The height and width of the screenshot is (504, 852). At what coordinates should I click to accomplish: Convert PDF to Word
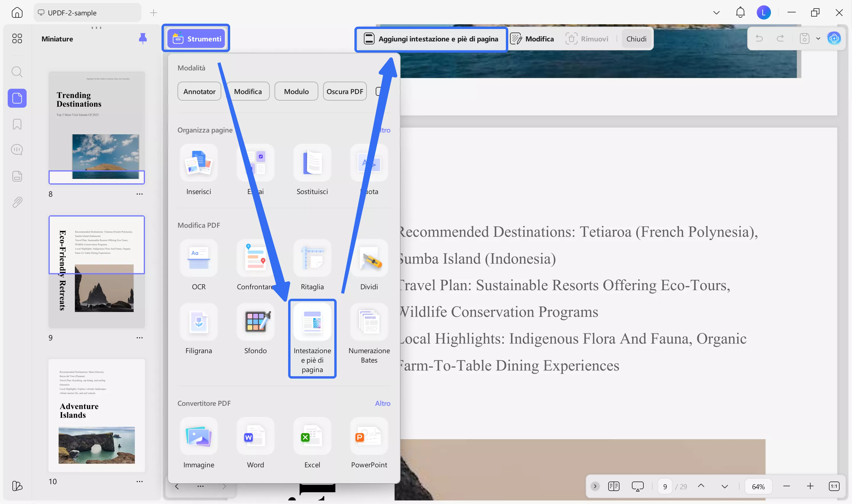pos(255,436)
